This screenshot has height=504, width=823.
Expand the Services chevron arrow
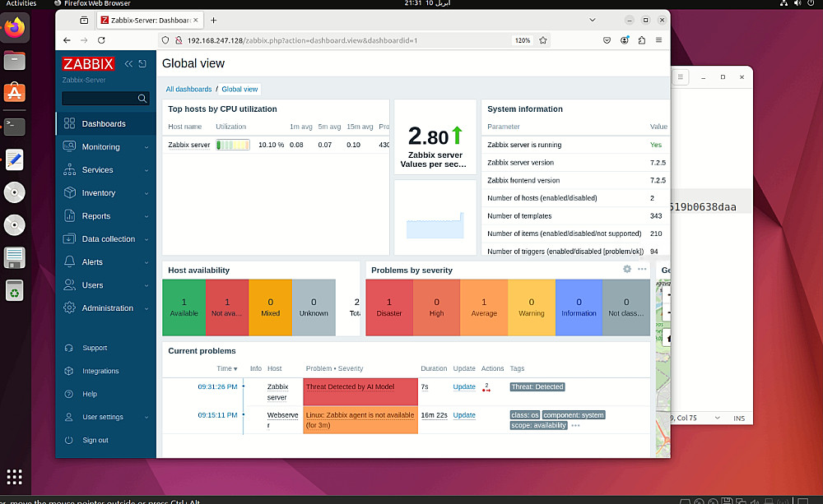146,170
